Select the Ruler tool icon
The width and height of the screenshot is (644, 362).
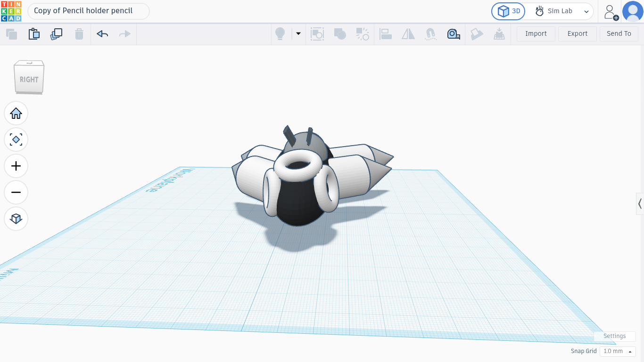pyautogui.click(x=454, y=34)
